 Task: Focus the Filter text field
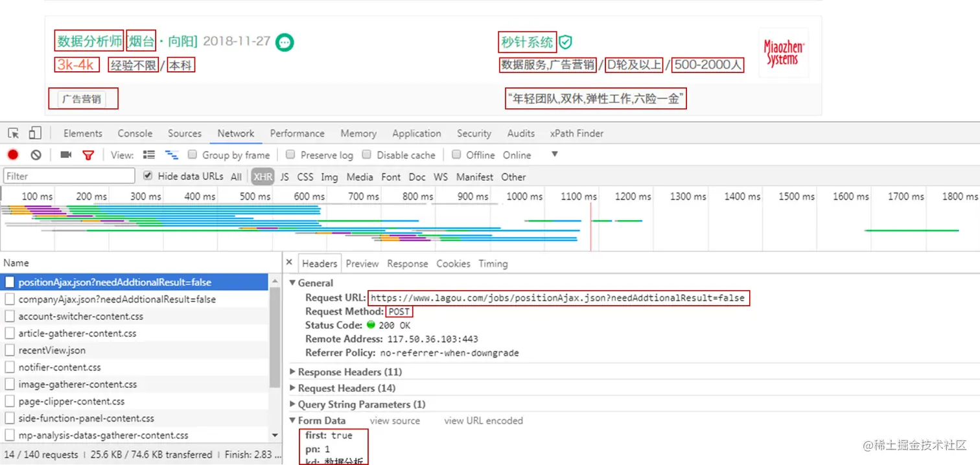click(x=69, y=176)
